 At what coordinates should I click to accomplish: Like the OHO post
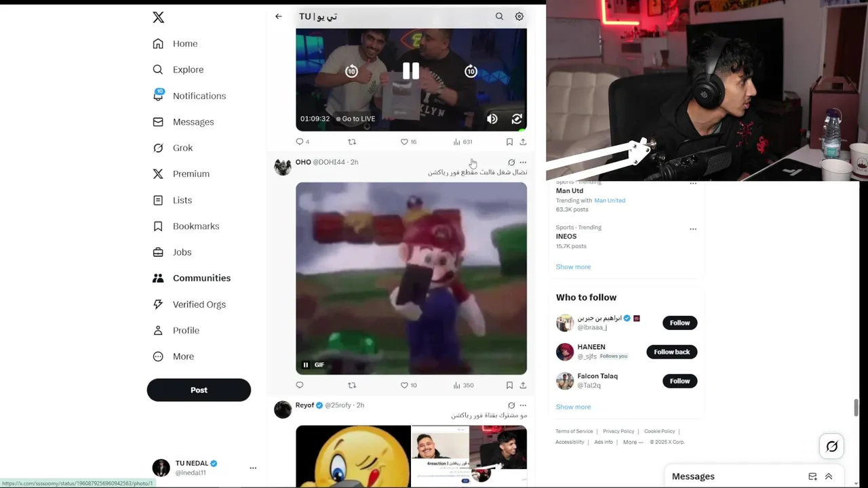point(404,385)
